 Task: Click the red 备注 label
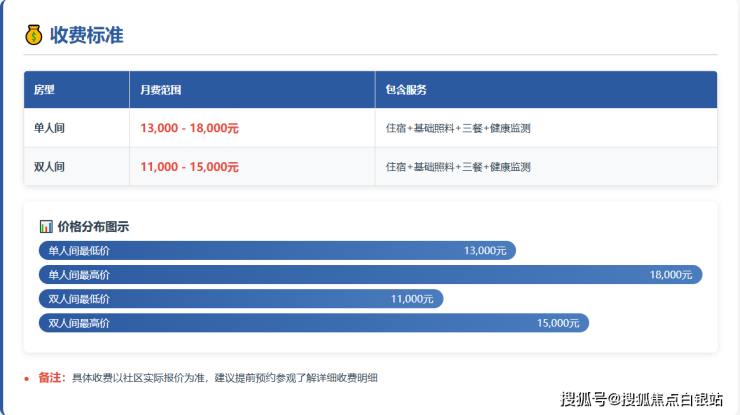51,378
